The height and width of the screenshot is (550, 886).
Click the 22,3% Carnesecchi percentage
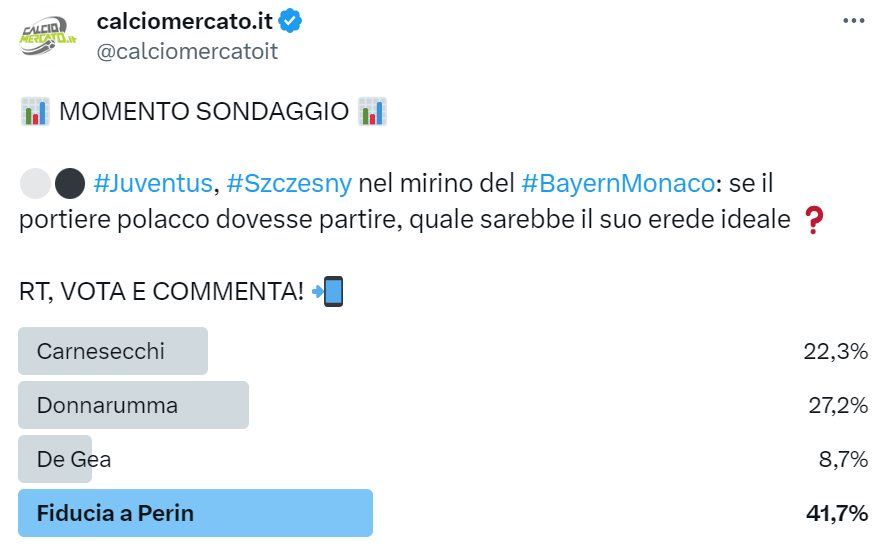[836, 351]
